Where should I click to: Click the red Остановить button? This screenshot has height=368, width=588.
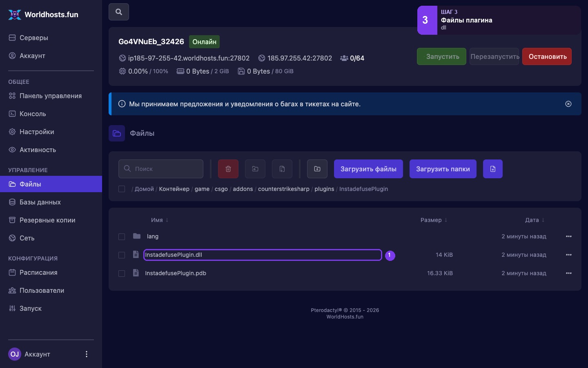547,56
